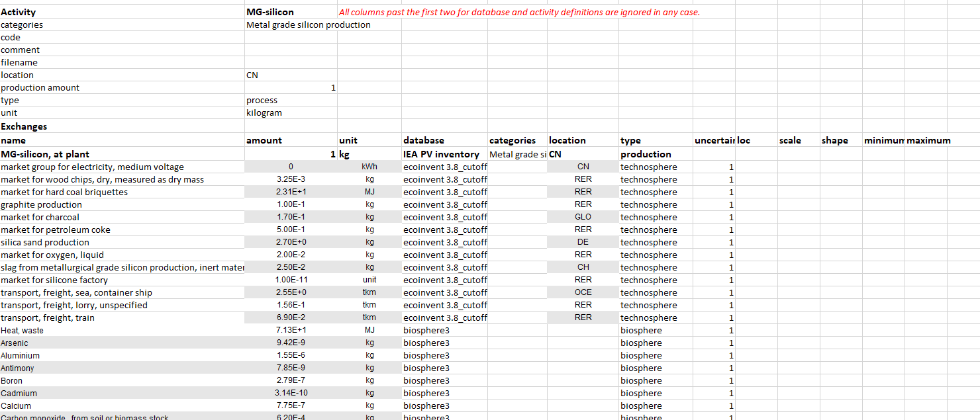
Task: Click amount 3.14E-10 for Cadmium
Action: click(291, 393)
